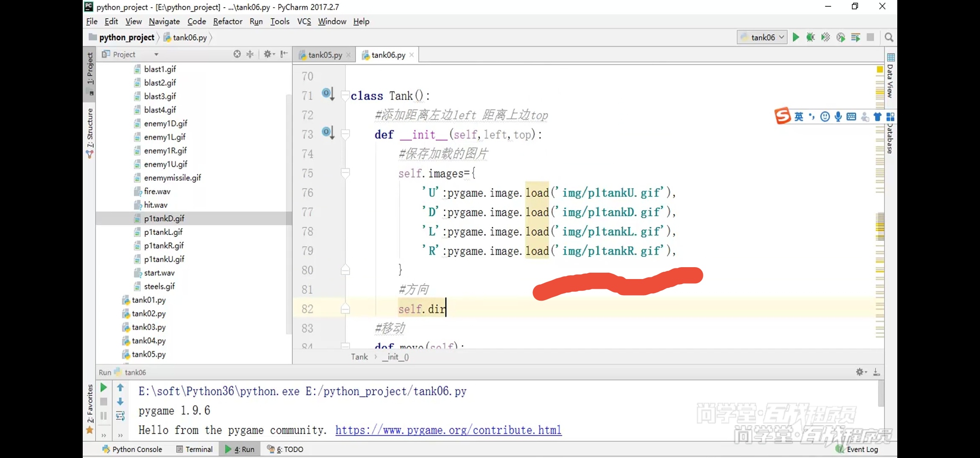The width and height of the screenshot is (980, 458).
Task: Open Run panel settings gear
Action: pos(861,372)
